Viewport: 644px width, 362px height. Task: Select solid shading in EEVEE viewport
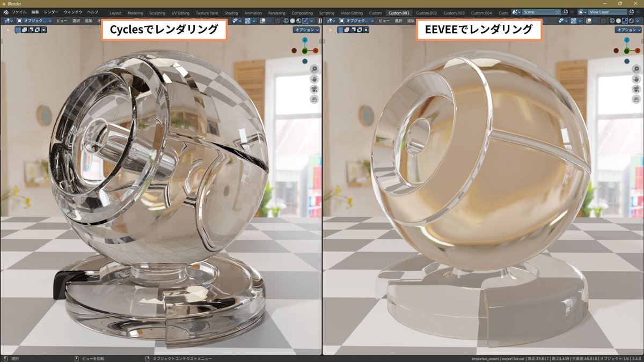click(618, 21)
